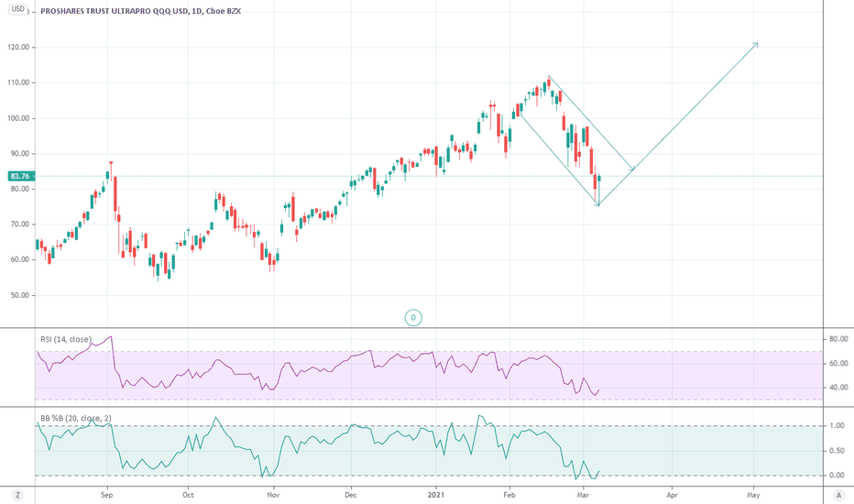Image resolution: width=854 pixels, height=504 pixels.
Task: Click the 90.00 price axis label
Action: coord(19,154)
